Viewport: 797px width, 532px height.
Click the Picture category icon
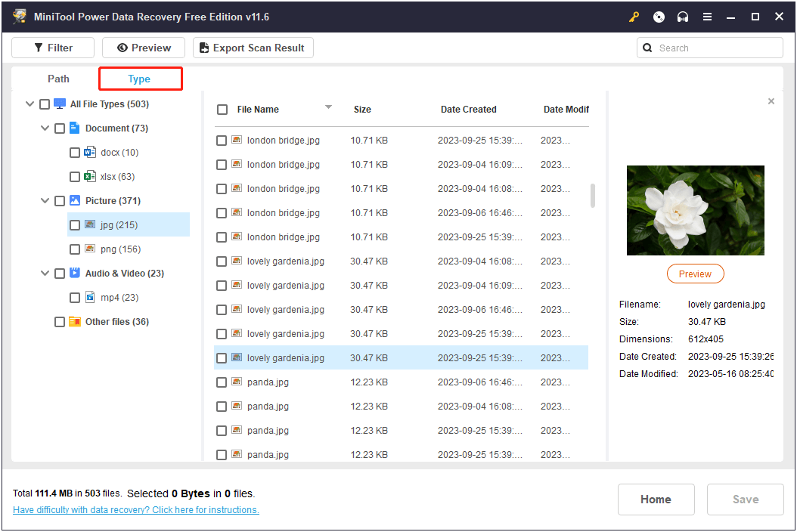(73, 200)
